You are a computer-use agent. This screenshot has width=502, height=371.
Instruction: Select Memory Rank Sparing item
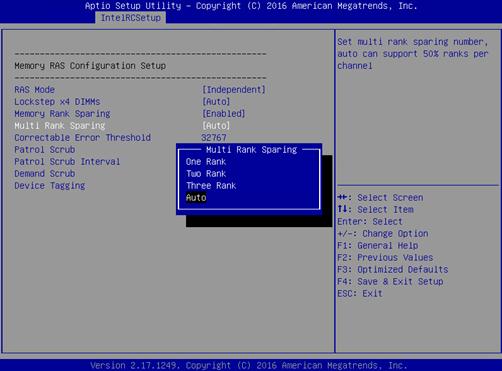(62, 114)
